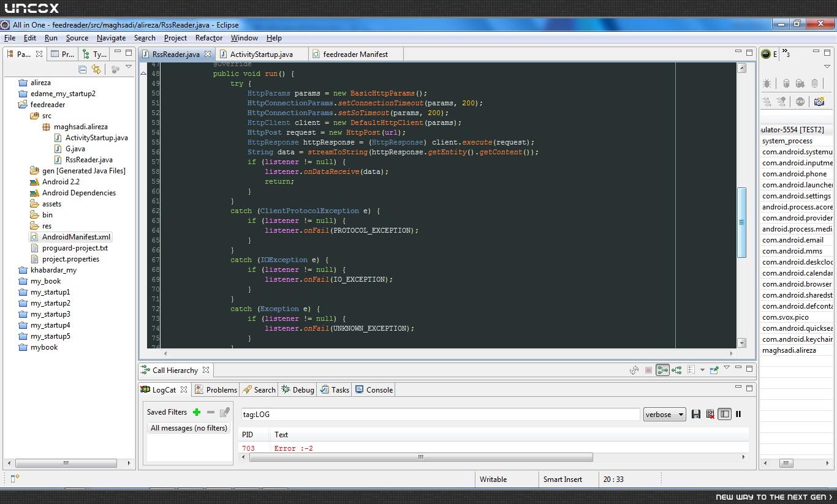Select AndroidManifest.xml in the project tree
This screenshot has height=504, width=837.
point(76,237)
